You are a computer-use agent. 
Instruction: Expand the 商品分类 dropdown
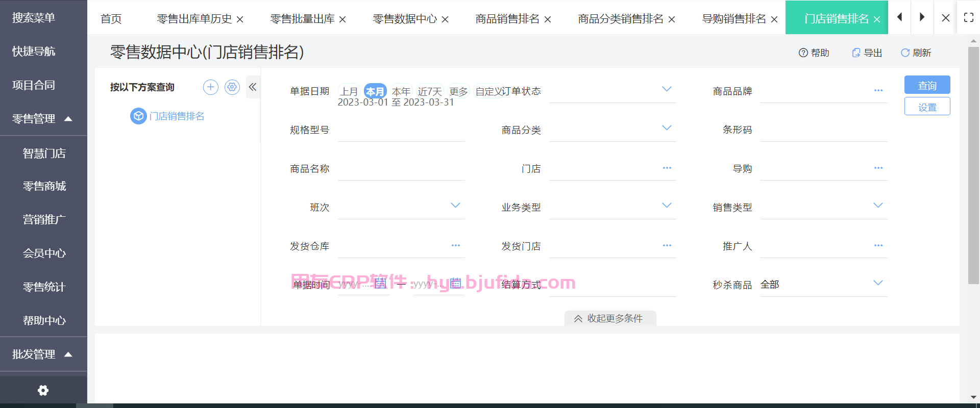click(667, 127)
